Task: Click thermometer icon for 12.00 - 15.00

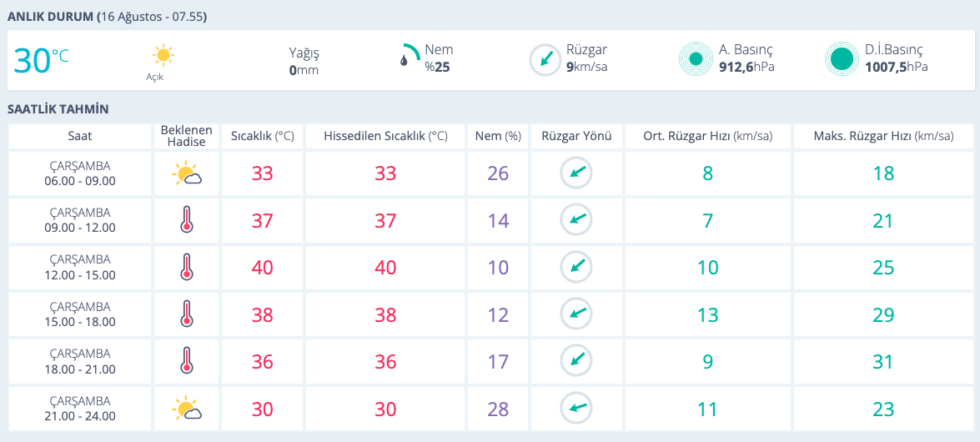Action: pos(186,268)
